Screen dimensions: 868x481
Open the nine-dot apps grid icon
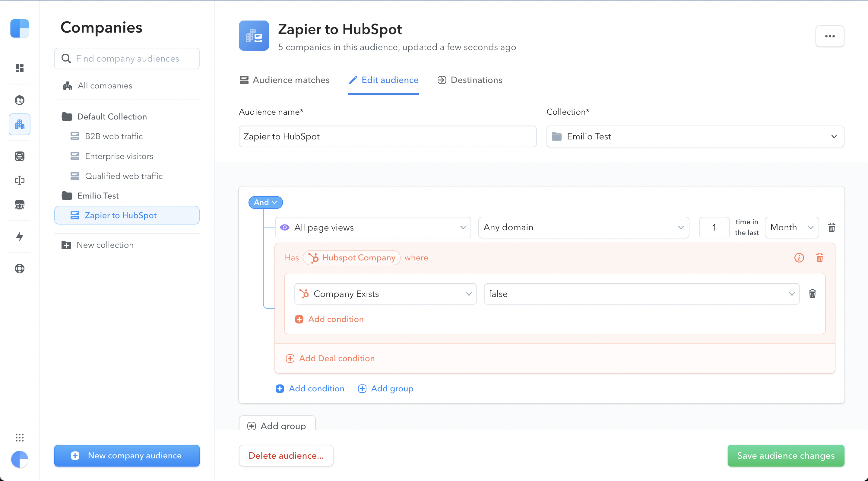coord(20,437)
